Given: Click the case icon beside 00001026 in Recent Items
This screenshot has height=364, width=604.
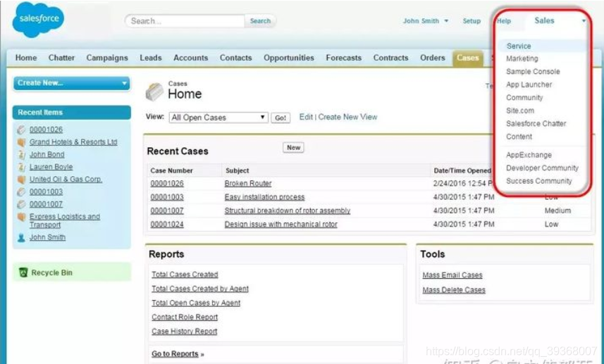Looking at the screenshot, I should coord(22,130).
